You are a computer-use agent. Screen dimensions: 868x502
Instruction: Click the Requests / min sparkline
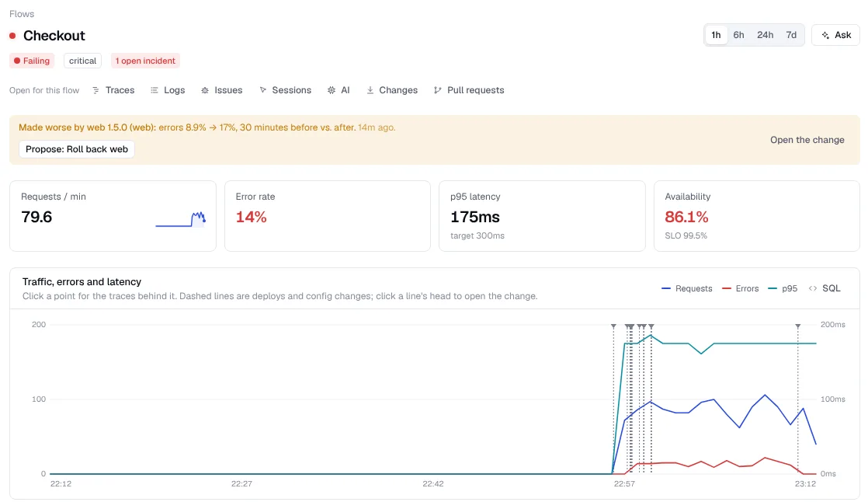point(181,219)
